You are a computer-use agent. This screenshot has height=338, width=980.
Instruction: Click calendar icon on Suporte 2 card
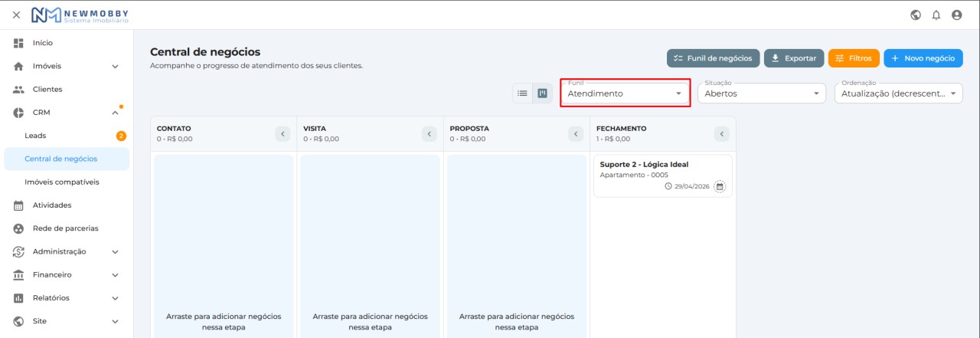pyautogui.click(x=720, y=186)
